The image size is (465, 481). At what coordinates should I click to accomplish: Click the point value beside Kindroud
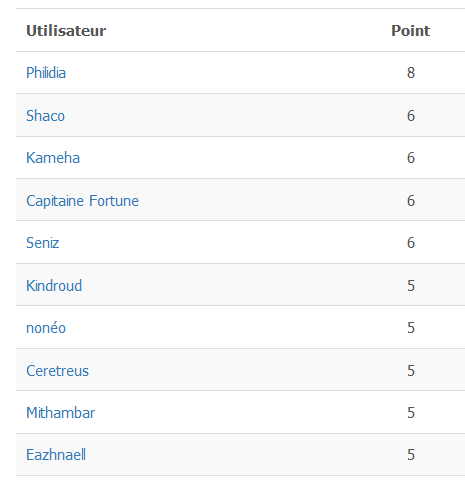411,286
